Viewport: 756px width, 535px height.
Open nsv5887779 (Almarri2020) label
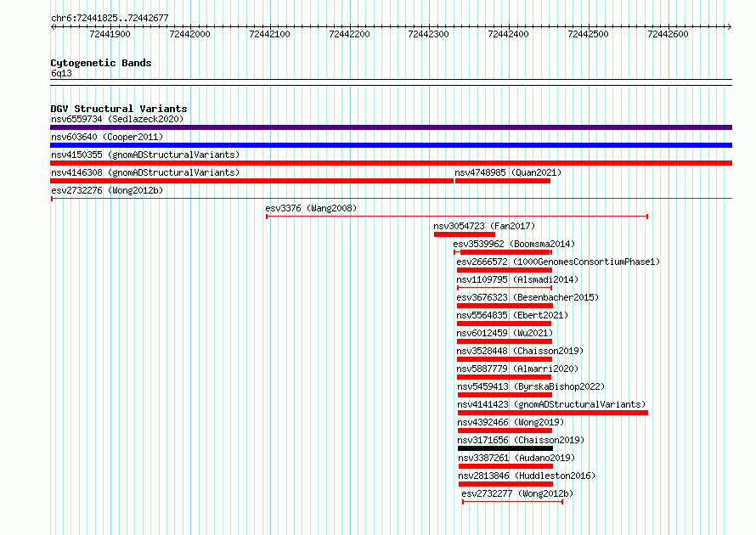point(517,369)
